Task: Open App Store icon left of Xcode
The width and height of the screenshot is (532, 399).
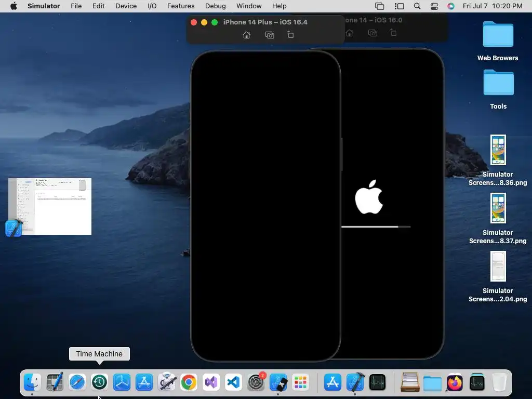Action: click(x=332, y=382)
